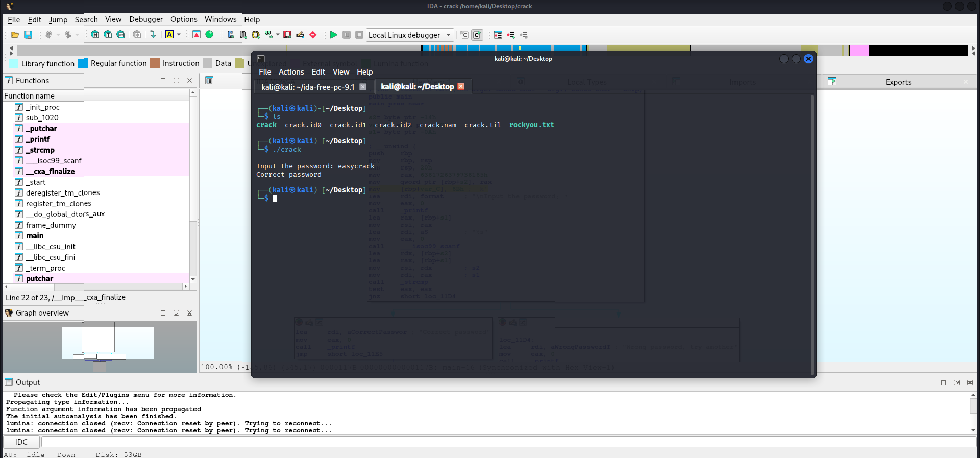Open the Windows menu in IDA
The height and width of the screenshot is (458, 980).
(x=220, y=19)
